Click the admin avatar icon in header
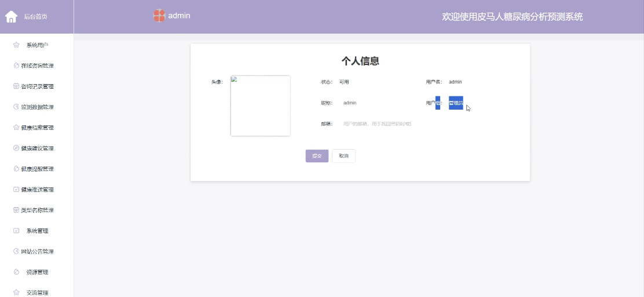This screenshot has width=644, height=297. 159,16
